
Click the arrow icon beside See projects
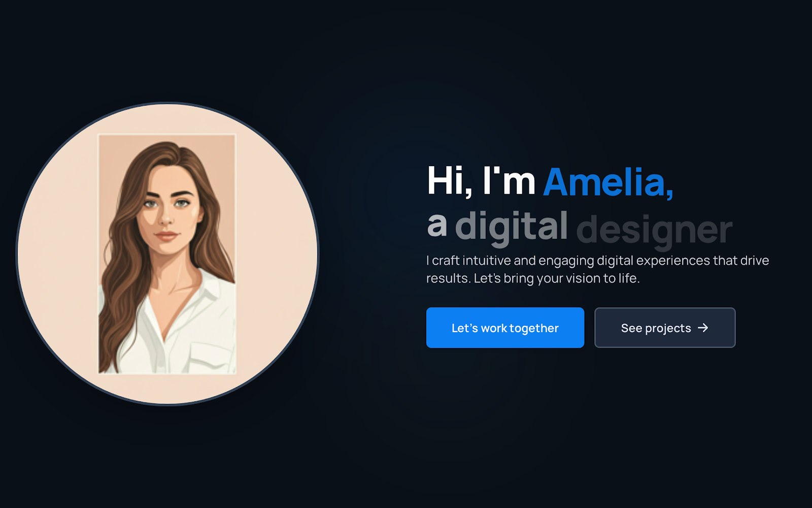pos(703,328)
